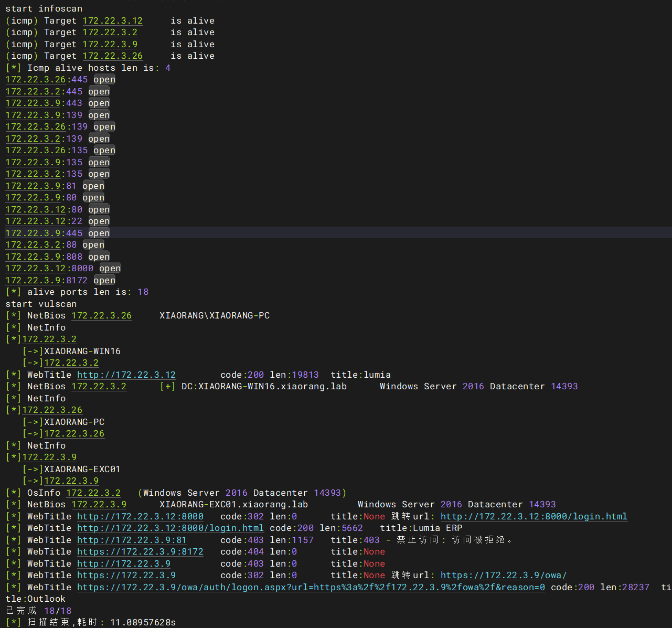Image resolution: width=672 pixels, height=628 pixels.
Task: Follow the https://172.22.3.9/owa/ redirect URL
Action: 503,575
